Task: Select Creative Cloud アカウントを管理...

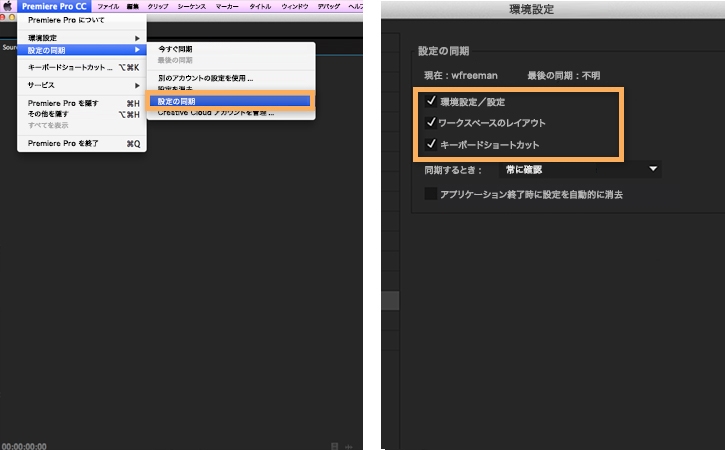Action: (231, 113)
